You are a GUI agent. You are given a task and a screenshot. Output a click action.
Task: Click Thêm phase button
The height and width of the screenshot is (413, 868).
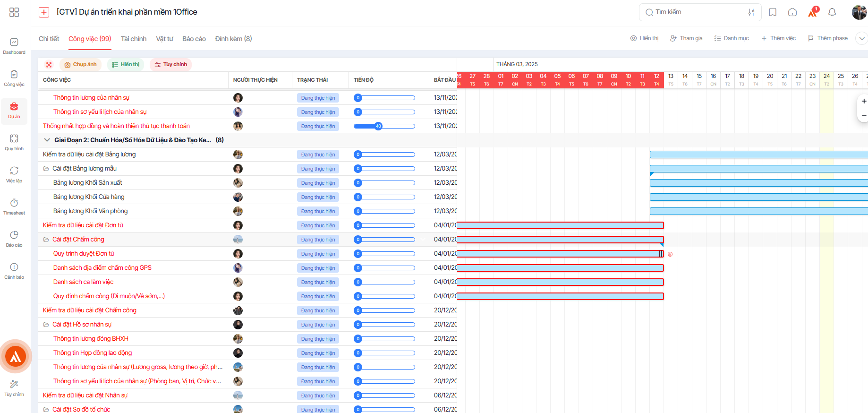[x=828, y=38]
